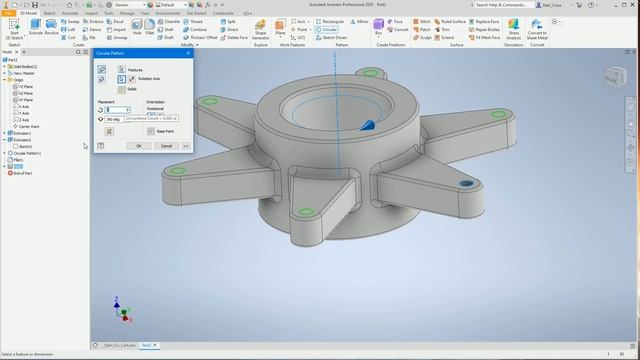This screenshot has height=360, width=640.
Task: Click Convert to Sheet Metal
Action: [x=537, y=29]
